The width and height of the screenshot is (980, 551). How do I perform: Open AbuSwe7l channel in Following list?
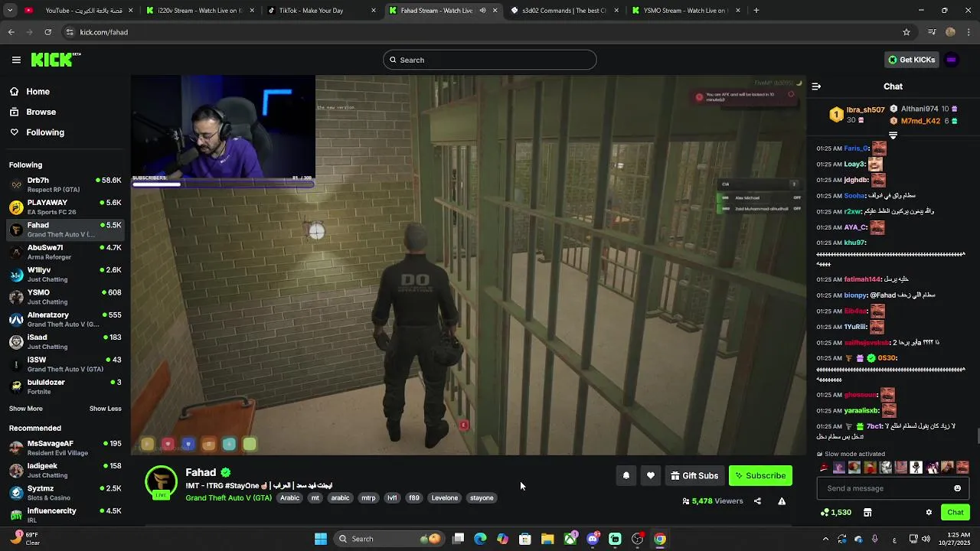pos(65,252)
